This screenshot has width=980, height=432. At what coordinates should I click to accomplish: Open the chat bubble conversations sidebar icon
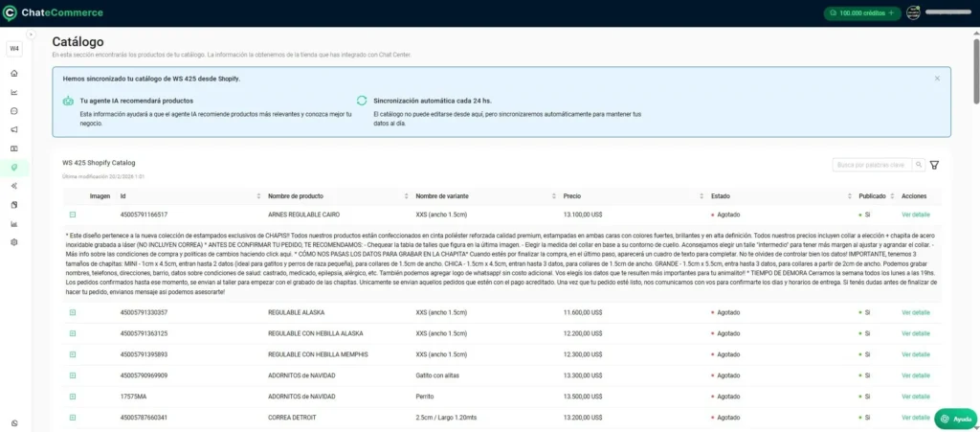coord(14,111)
